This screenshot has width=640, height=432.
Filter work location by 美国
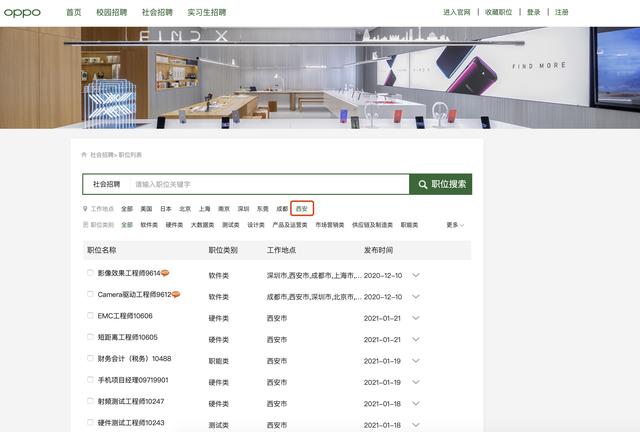click(x=146, y=209)
